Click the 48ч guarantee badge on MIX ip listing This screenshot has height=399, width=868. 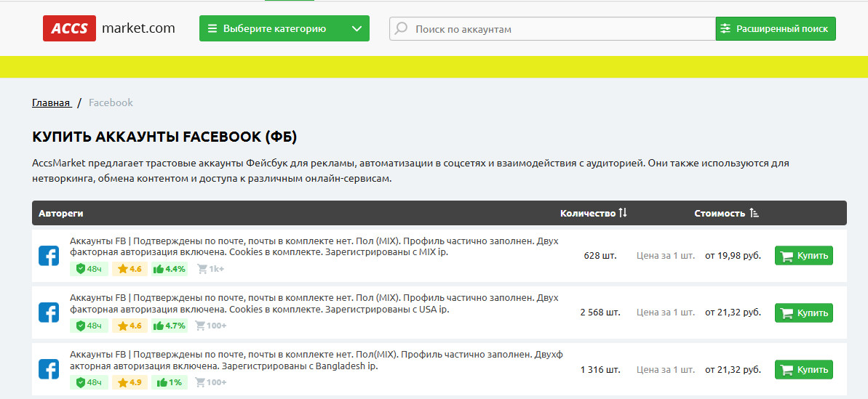89,269
